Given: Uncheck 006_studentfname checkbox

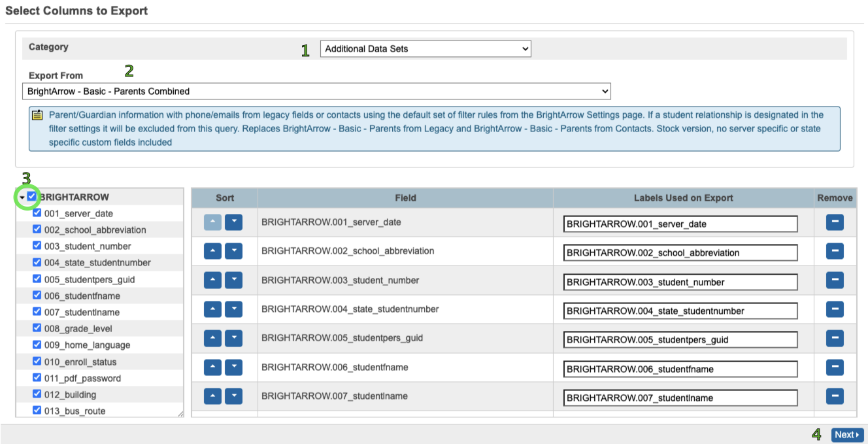Looking at the screenshot, I should coord(37,295).
